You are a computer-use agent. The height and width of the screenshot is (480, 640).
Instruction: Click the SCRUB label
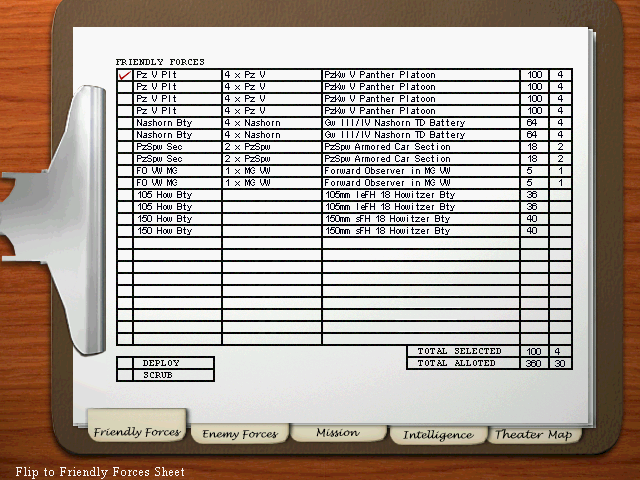coord(158,375)
